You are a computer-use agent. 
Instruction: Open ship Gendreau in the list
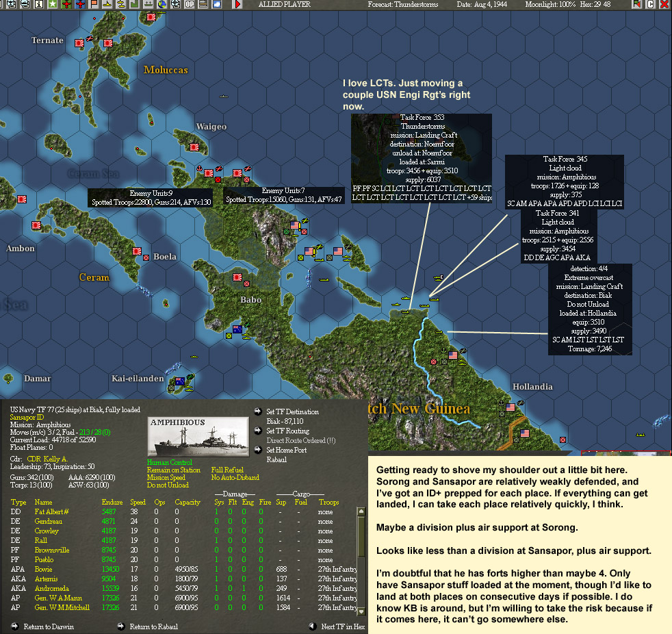tap(48, 521)
